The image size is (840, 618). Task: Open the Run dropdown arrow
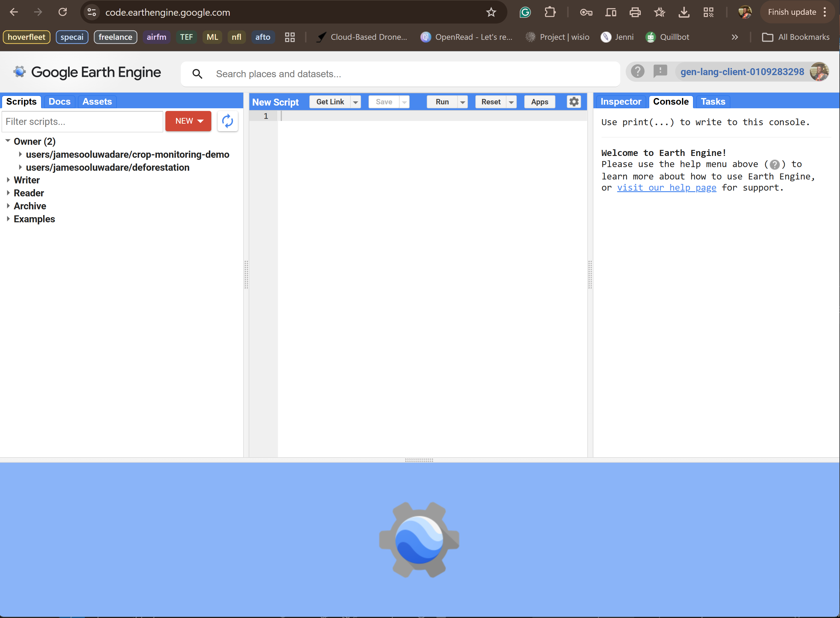(x=463, y=102)
